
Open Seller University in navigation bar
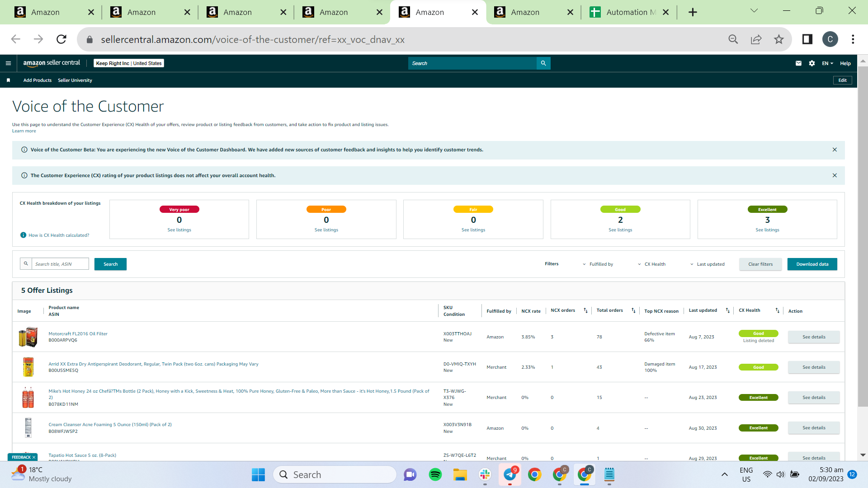75,80
